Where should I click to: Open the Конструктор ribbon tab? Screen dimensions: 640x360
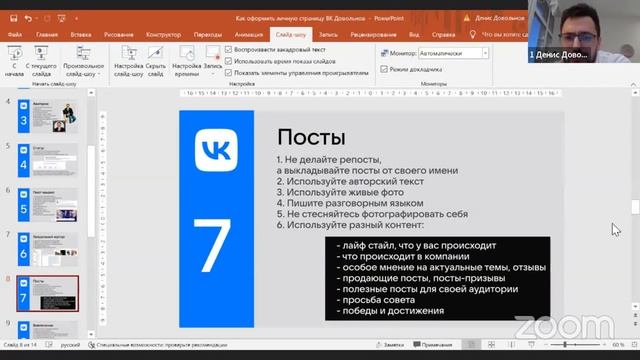[x=163, y=35]
